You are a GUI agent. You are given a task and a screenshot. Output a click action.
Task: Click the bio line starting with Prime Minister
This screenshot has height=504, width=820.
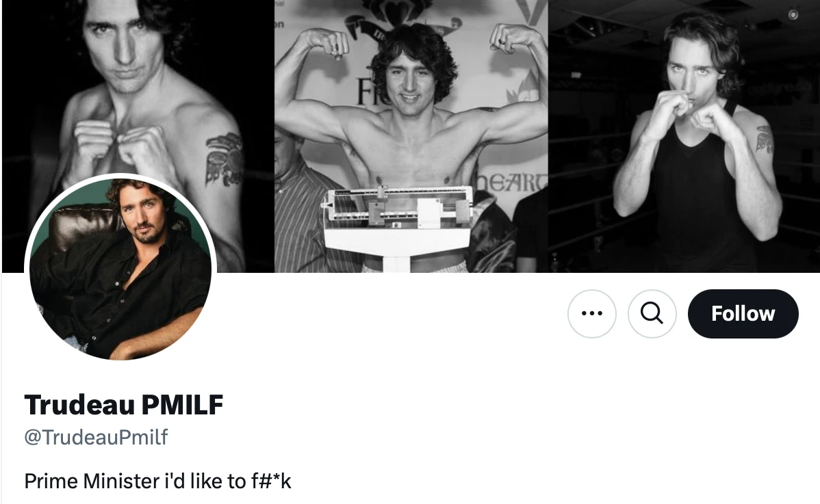pyautogui.click(x=157, y=481)
